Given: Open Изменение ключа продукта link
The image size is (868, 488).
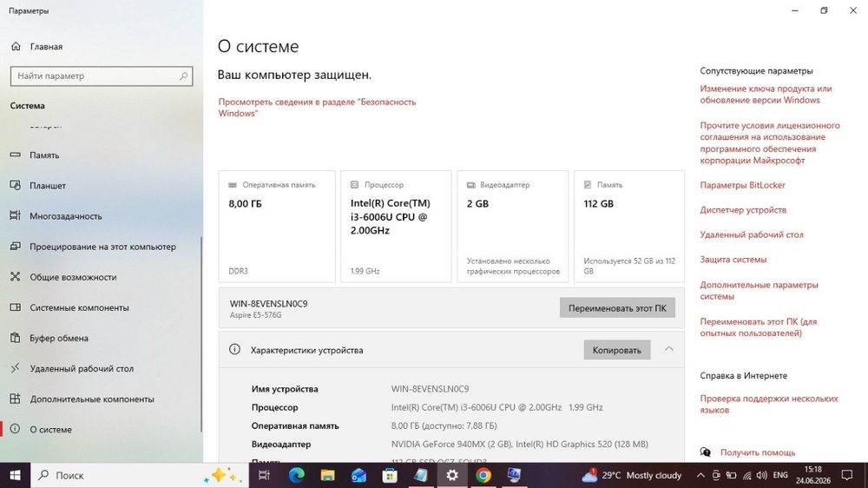Looking at the screenshot, I should click(766, 94).
